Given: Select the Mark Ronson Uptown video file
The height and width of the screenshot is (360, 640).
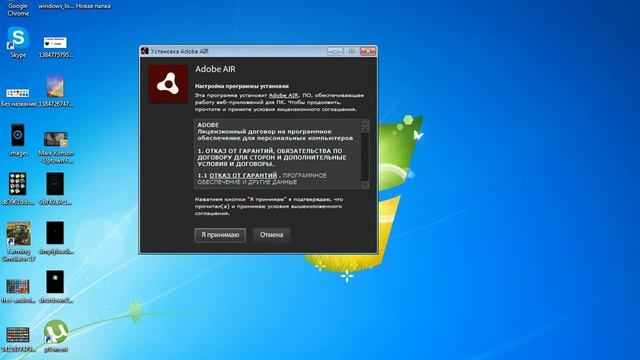Looking at the screenshot, I should (56, 147).
